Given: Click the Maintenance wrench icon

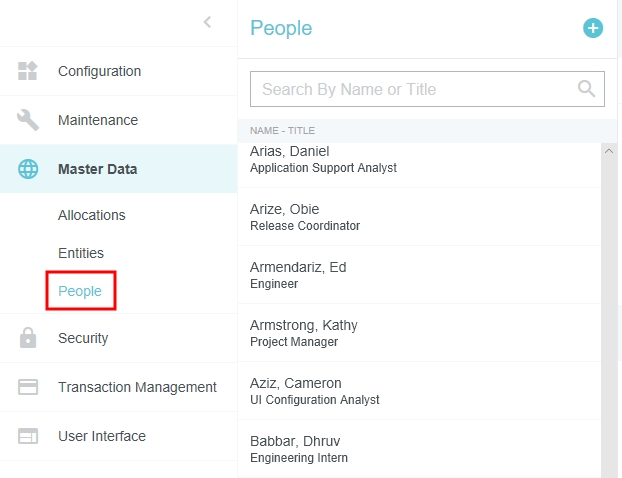Looking at the screenshot, I should tap(28, 120).
